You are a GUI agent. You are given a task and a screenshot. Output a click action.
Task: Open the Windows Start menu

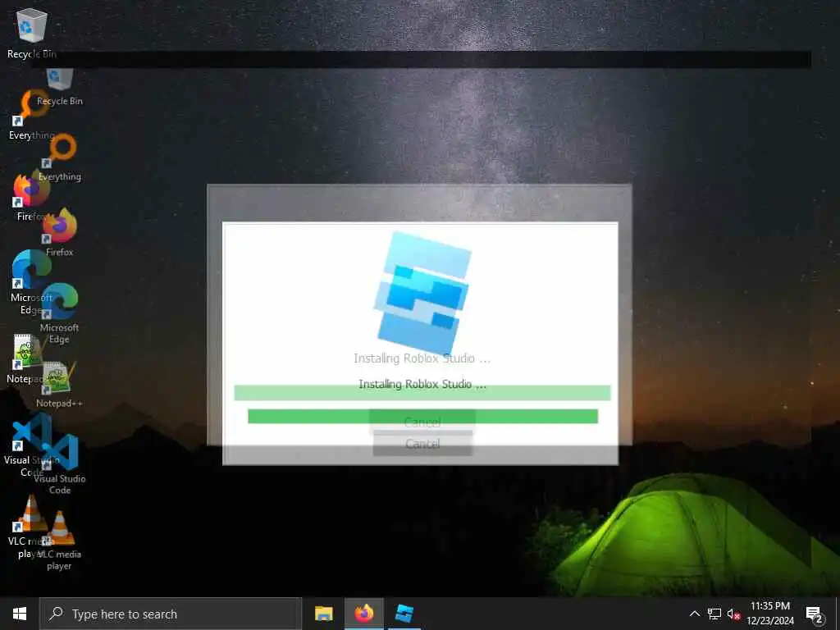[x=20, y=614]
